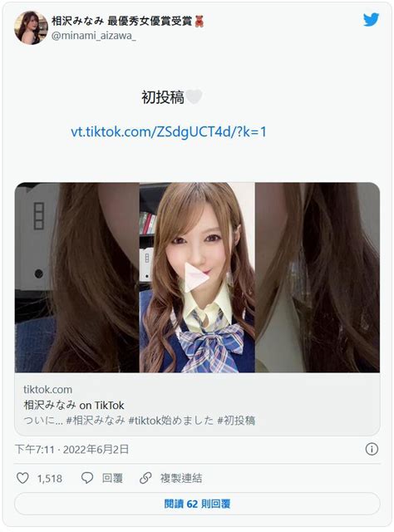
Task: Click the 初投稿 tweet text
Action: 163,97
